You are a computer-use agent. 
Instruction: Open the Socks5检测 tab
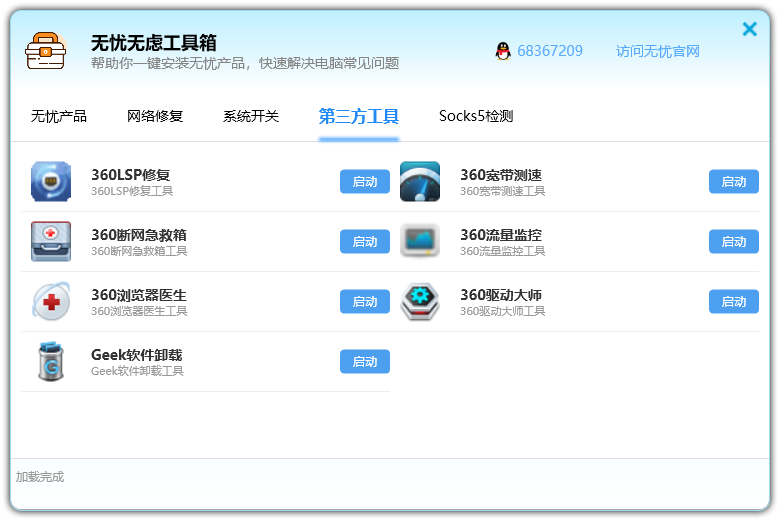tap(476, 116)
